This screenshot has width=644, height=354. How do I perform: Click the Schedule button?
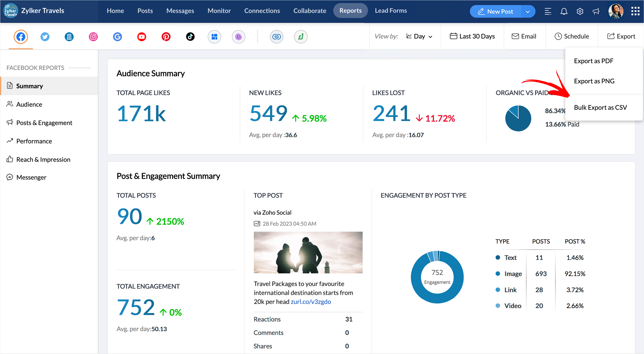(572, 36)
